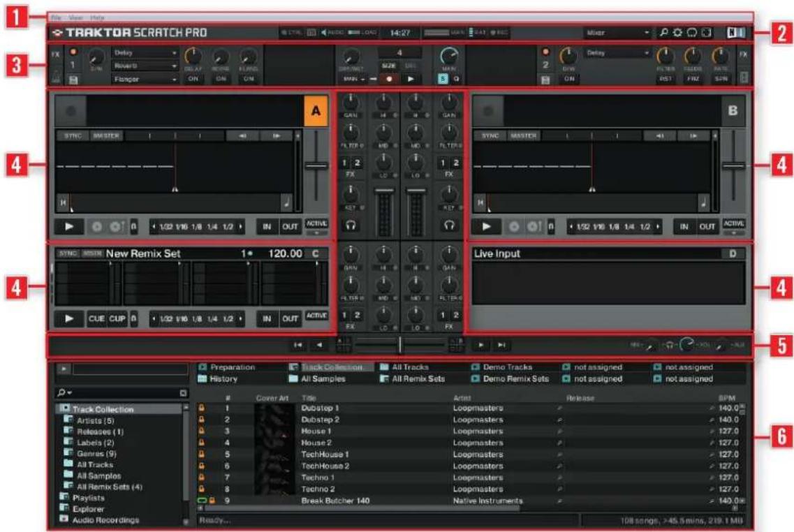Open the Preferences gear icon in header
794x532 pixels.
[677, 33]
